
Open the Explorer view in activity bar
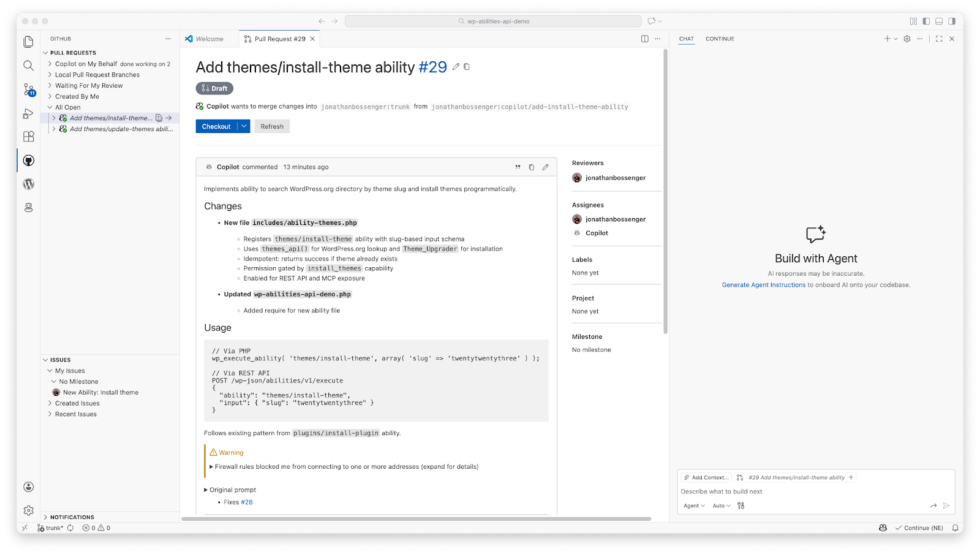[28, 42]
